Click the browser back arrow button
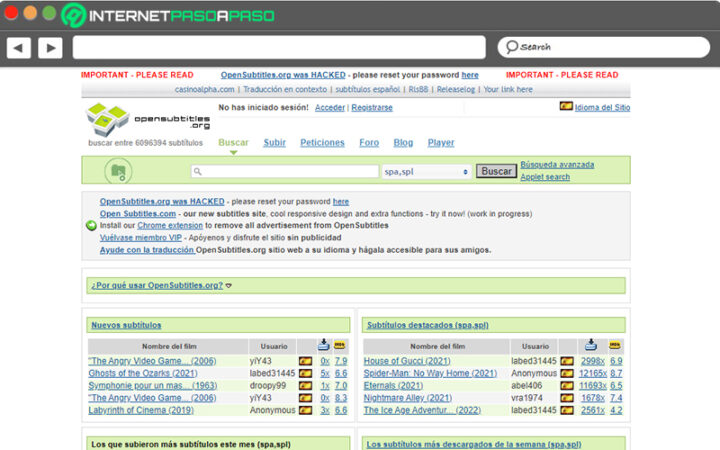The image size is (720, 450). [x=19, y=47]
